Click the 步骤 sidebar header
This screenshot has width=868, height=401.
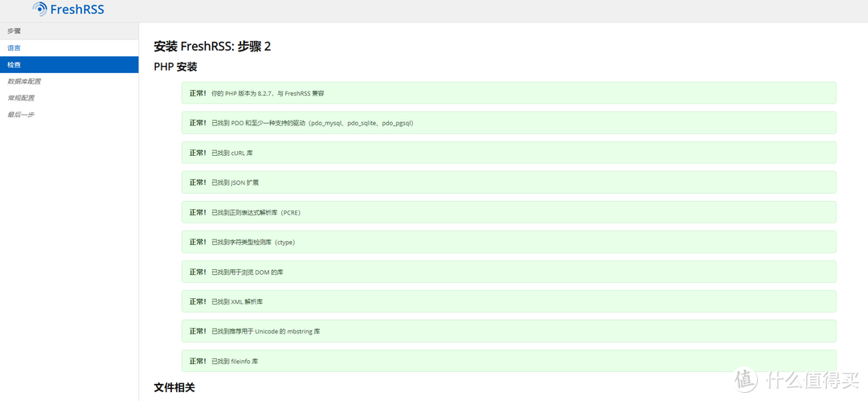(69, 31)
